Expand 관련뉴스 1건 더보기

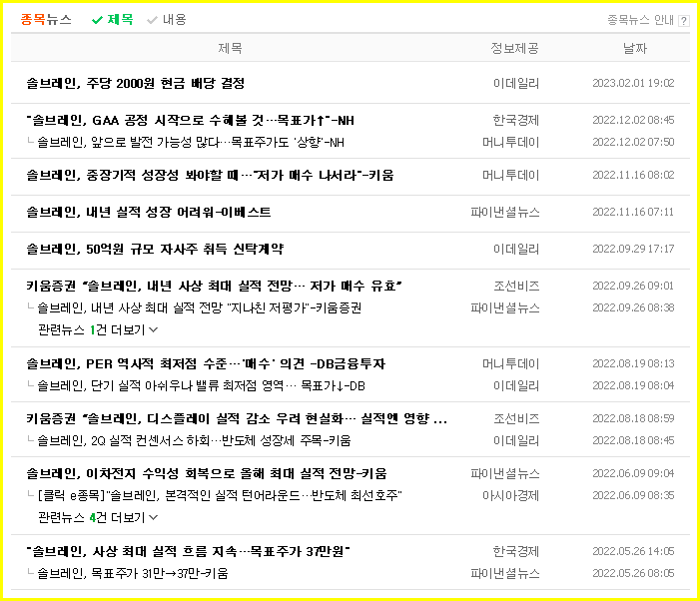pos(98,329)
